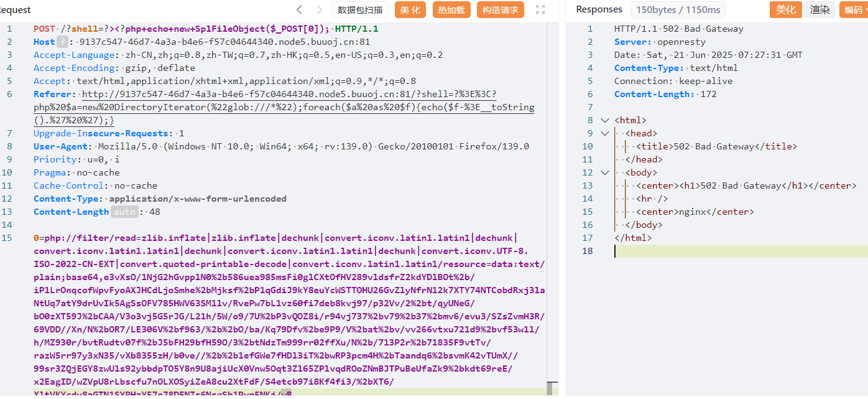Collapse the head tag fold on line 9
The image size is (868, 399).
(x=604, y=133)
